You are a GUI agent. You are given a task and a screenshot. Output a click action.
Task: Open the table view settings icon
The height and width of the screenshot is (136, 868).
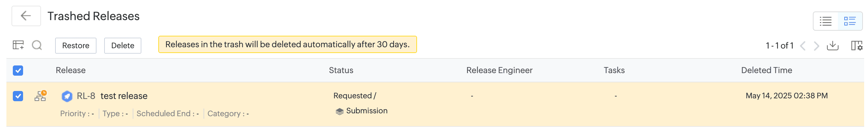coord(18,45)
